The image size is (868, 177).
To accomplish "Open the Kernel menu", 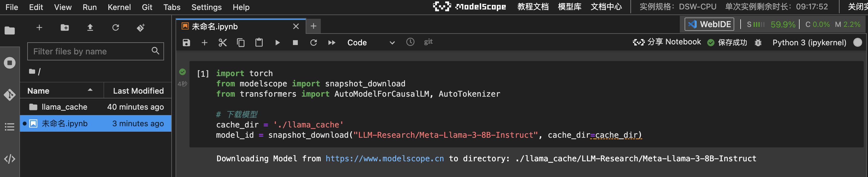I will pos(119,7).
